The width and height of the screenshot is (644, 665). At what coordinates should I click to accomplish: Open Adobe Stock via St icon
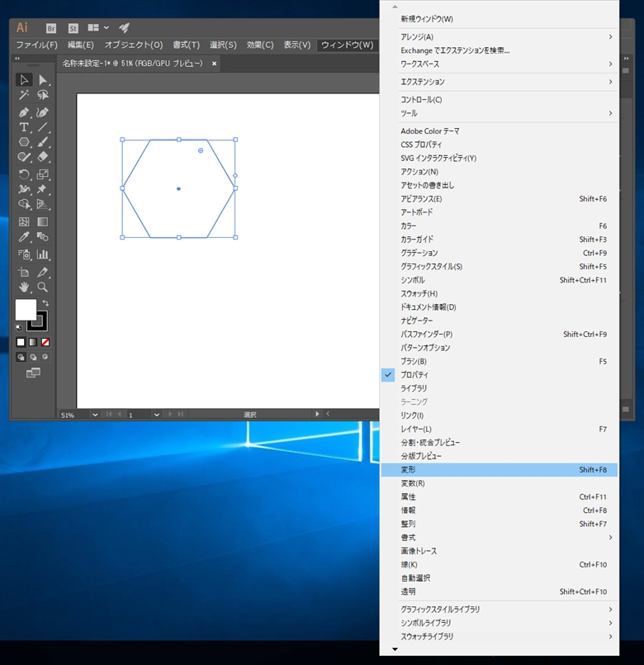73,28
